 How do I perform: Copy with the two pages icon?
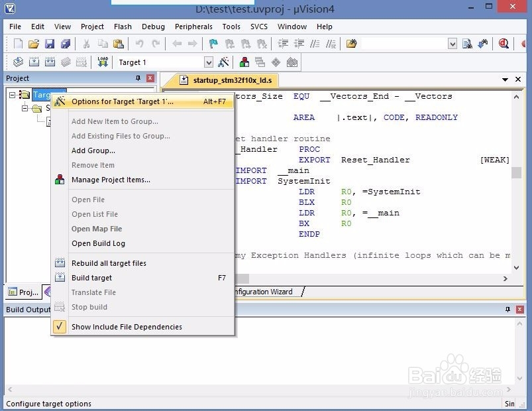[103, 44]
